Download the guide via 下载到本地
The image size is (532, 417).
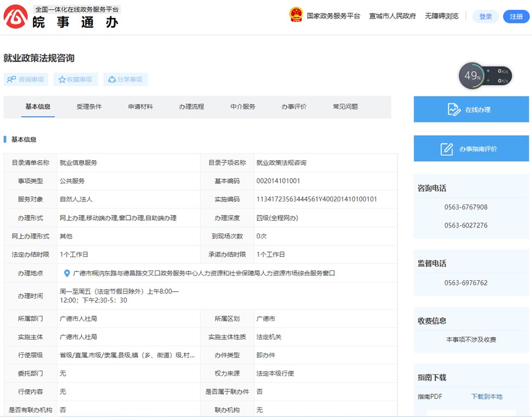(486, 396)
